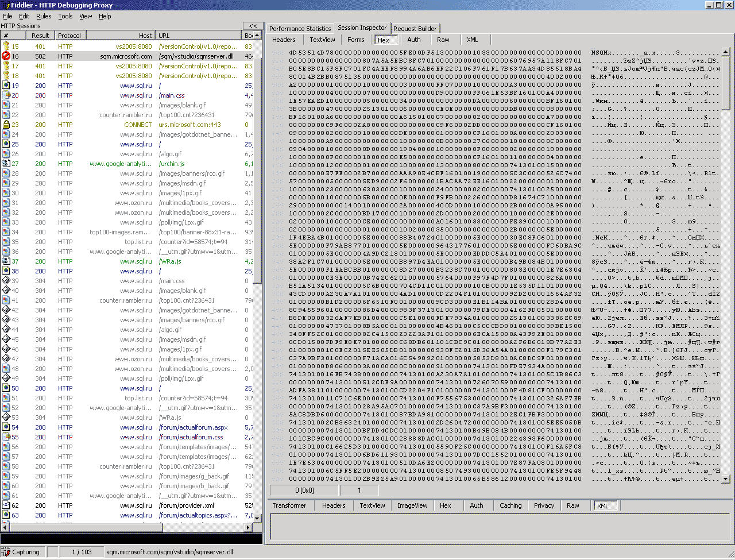Click the CONNECT tunnel icon of session 23

(6, 125)
